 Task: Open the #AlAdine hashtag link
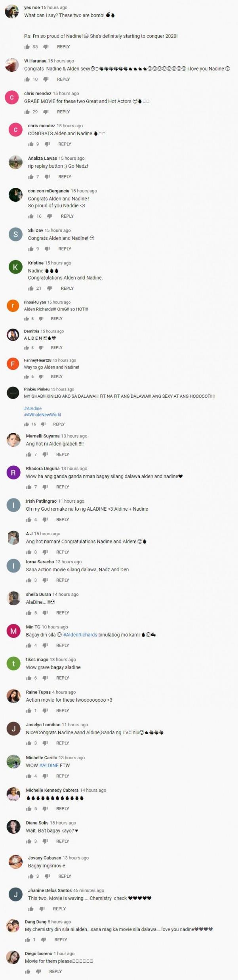[33, 408]
